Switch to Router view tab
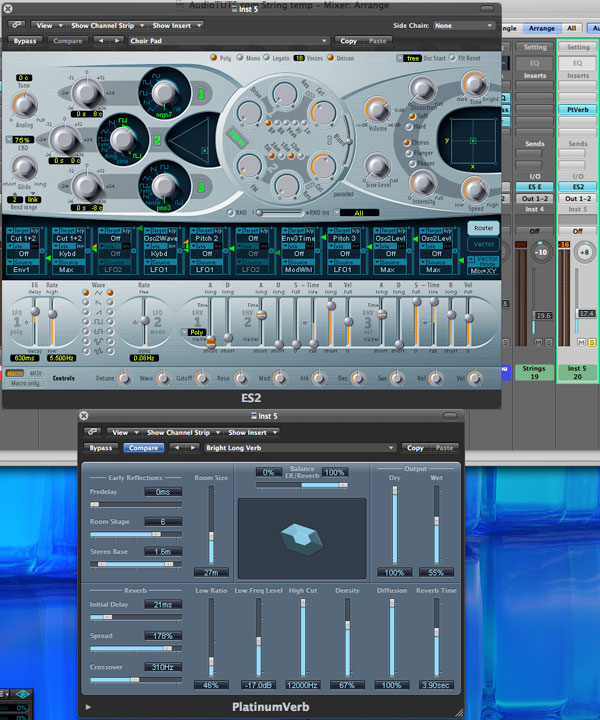This screenshot has width=600, height=720. pos(483,228)
